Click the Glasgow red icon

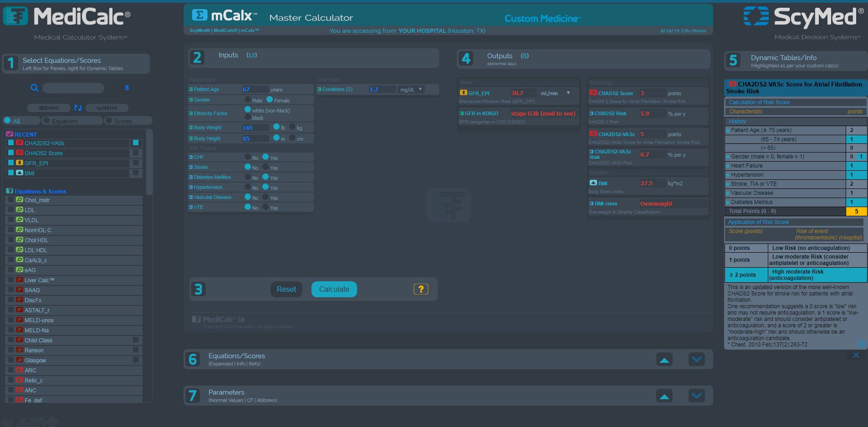pyautogui.click(x=20, y=360)
